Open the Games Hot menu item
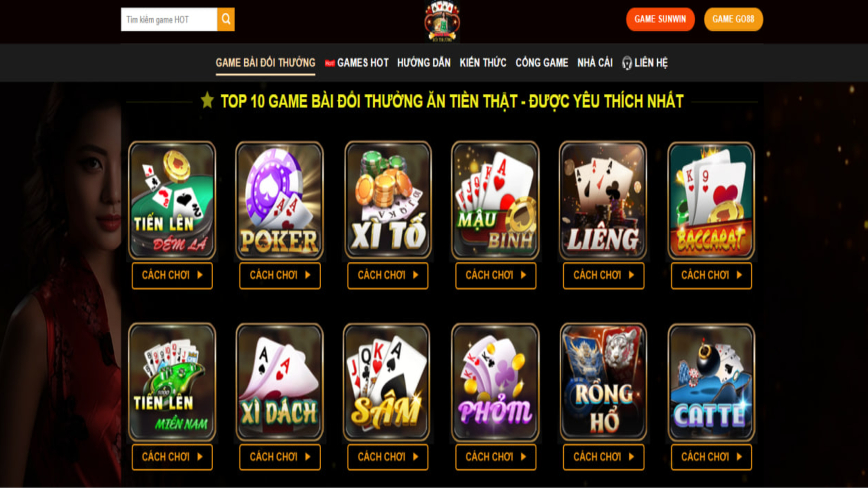This screenshot has height=488, width=868. (357, 63)
